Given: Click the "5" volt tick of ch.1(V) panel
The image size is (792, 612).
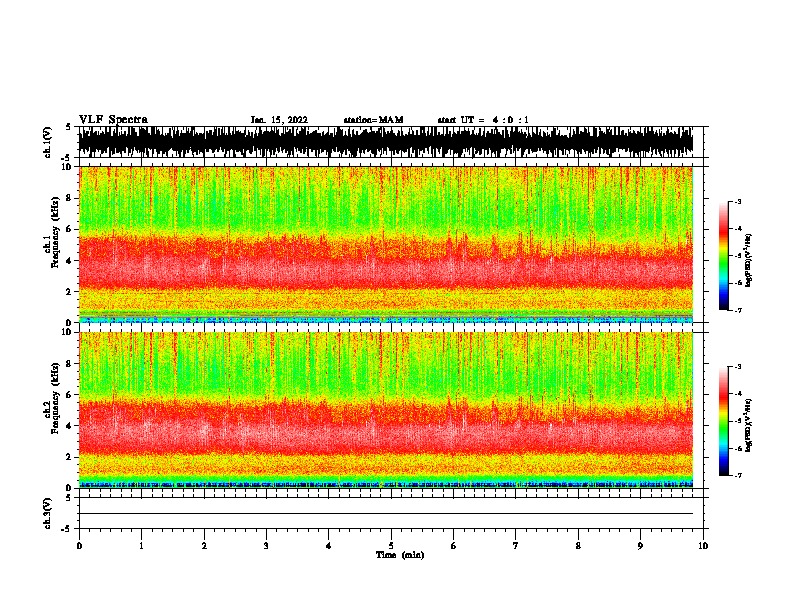Looking at the screenshot, I should click(x=69, y=127).
